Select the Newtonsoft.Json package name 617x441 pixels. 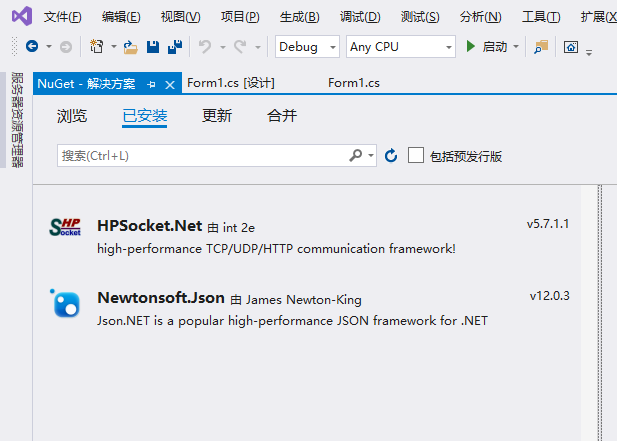(x=161, y=298)
